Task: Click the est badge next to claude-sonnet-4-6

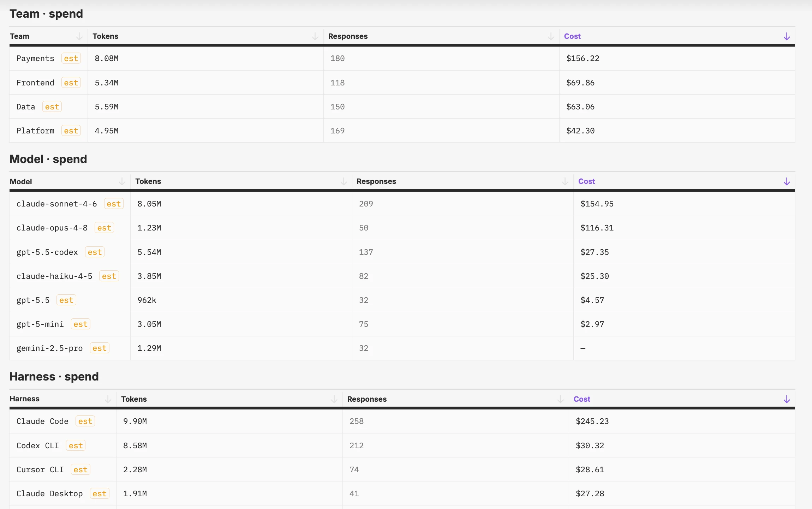Action: [114, 204]
